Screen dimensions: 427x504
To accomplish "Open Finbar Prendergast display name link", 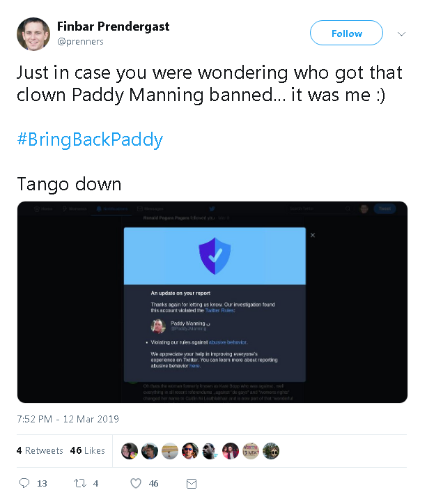I will coord(113,26).
